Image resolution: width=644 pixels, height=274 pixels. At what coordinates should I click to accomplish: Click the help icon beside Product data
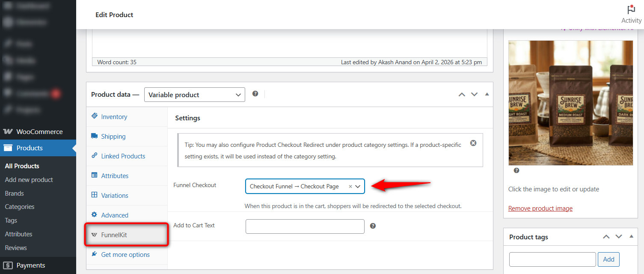click(x=255, y=93)
